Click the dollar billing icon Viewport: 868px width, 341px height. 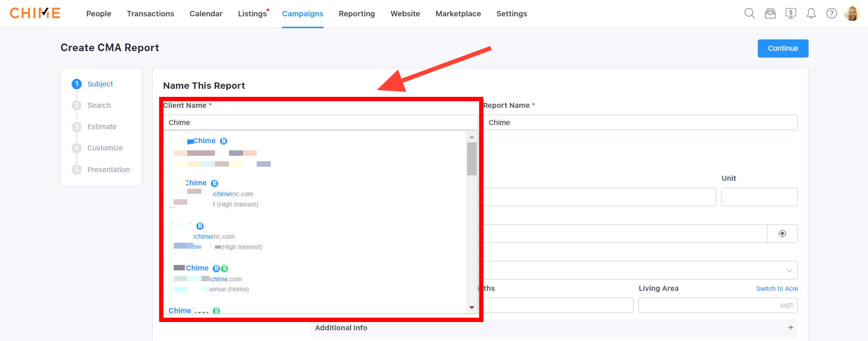pyautogui.click(x=790, y=14)
